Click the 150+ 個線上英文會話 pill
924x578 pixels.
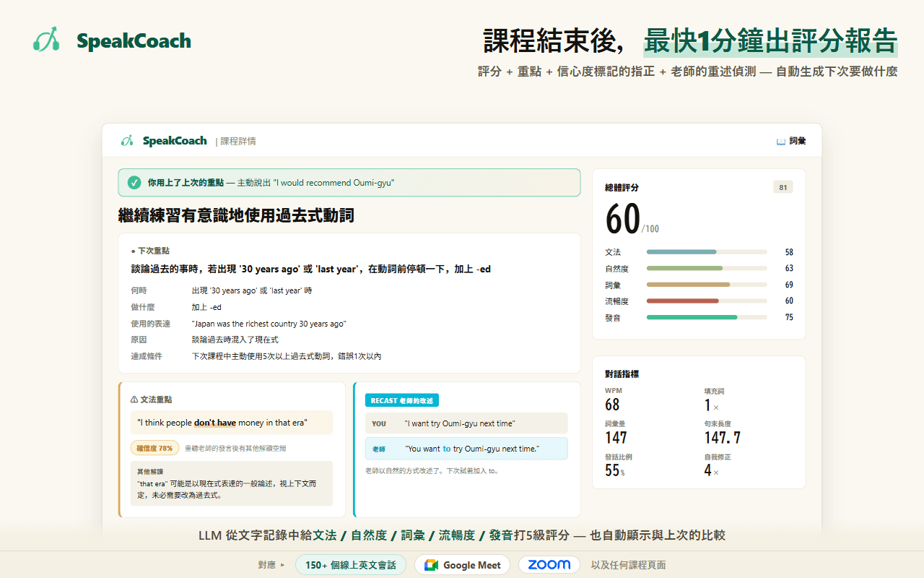pyautogui.click(x=351, y=565)
